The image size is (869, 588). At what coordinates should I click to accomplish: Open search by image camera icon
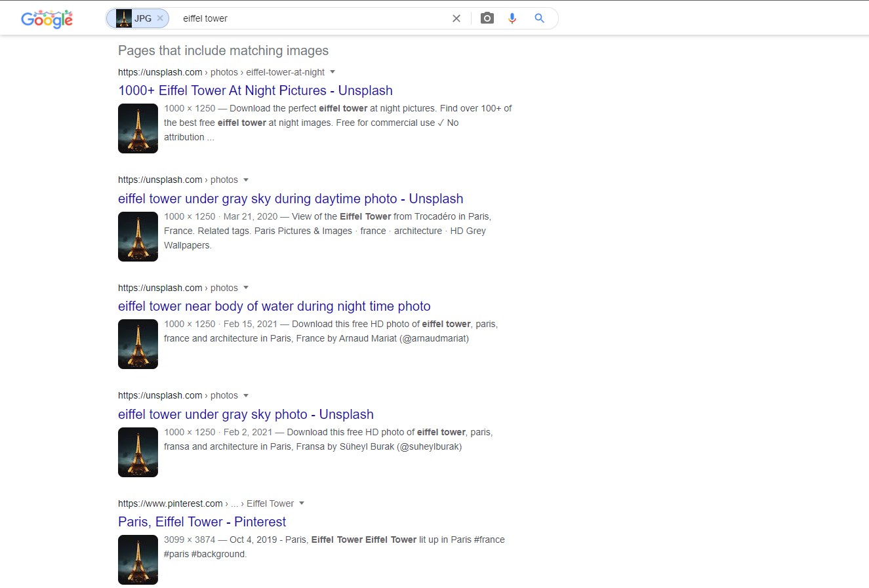pos(487,18)
